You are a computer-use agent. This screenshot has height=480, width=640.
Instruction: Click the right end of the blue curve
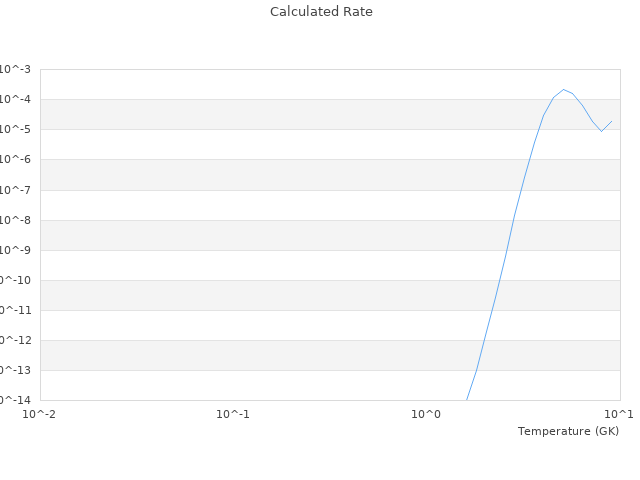[611, 121]
